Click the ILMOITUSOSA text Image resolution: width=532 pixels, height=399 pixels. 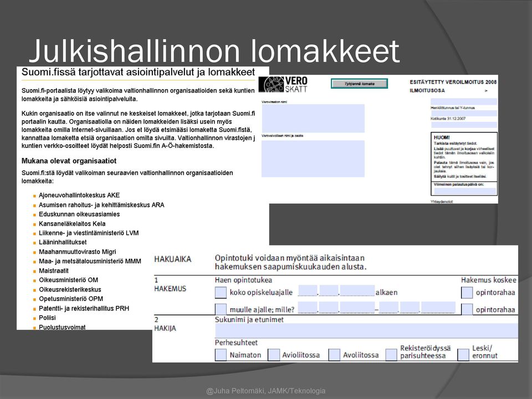tap(427, 90)
